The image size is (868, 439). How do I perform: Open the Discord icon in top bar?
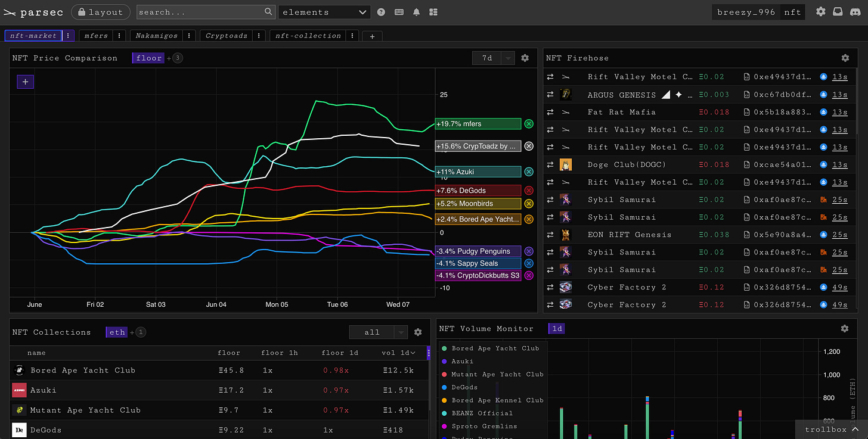click(854, 12)
